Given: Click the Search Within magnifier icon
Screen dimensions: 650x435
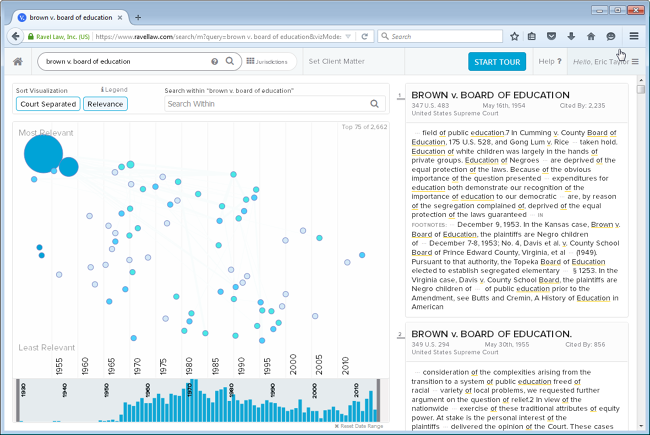Looking at the screenshot, I should [374, 104].
